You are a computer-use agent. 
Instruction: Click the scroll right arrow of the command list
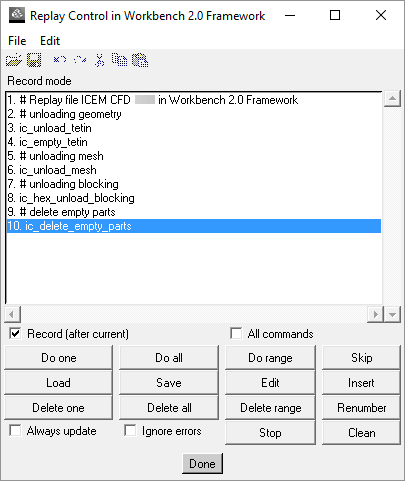[x=375, y=314]
